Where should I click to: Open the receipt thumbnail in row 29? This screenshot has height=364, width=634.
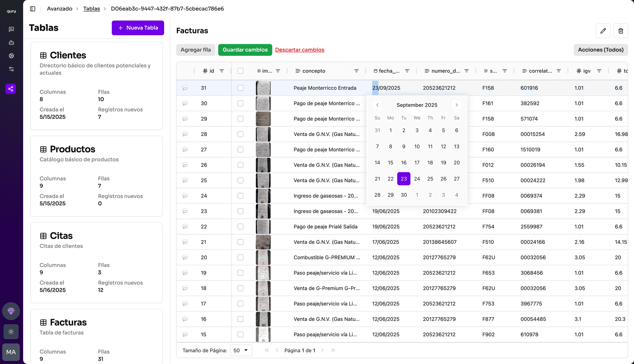(x=263, y=119)
